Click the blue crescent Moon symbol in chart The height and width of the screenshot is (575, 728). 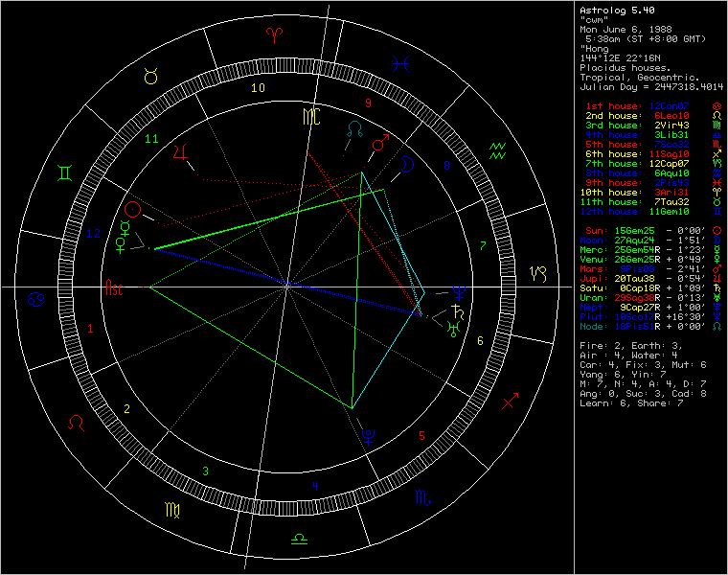pos(407,165)
